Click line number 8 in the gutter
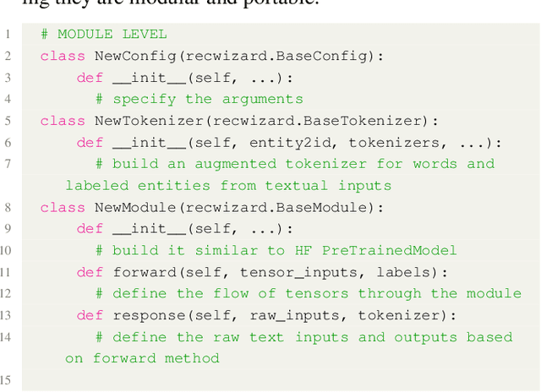 click(7, 207)
